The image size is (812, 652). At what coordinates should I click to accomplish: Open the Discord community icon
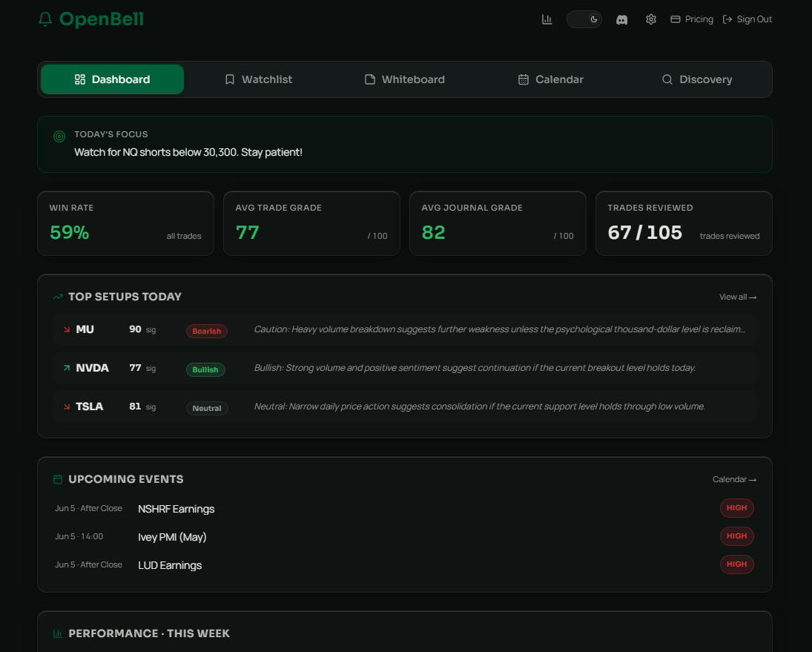[621, 20]
